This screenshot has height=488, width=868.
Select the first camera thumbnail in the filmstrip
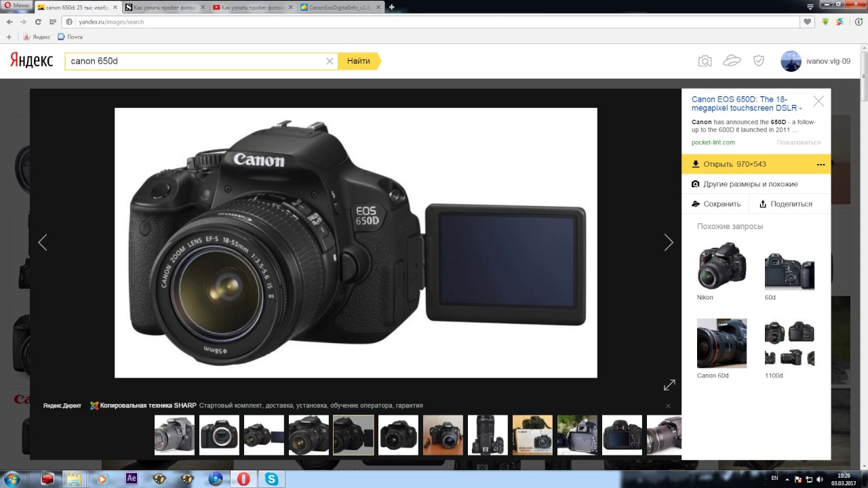(174, 434)
